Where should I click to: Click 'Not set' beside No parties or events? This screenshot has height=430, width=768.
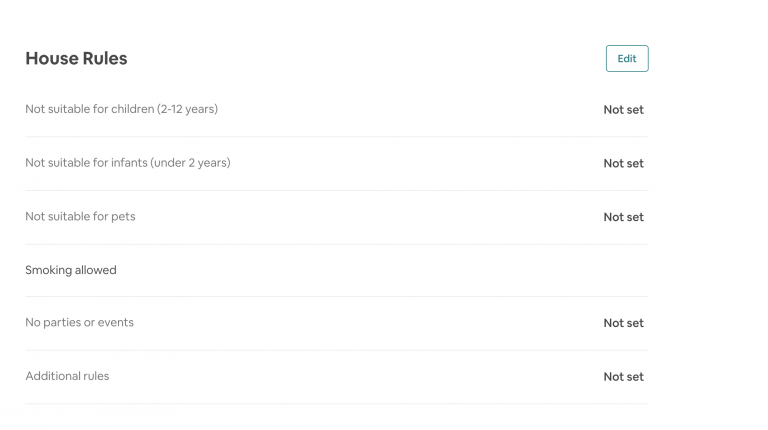pyautogui.click(x=623, y=323)
